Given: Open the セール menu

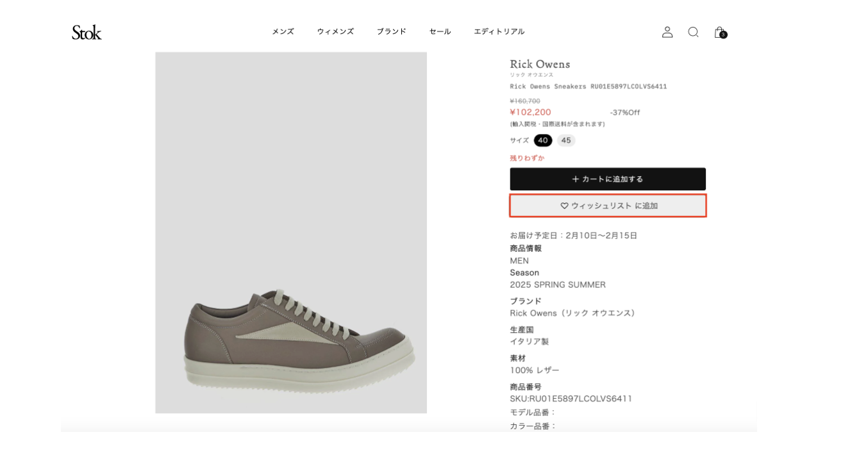Looking at the screenshot, I should (x=440, y=31).
